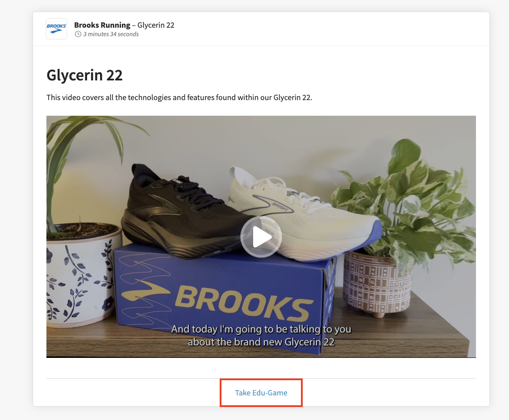The image size is (509, 420).
Task: Click the video subtitle caption text
Action: point(261,336)
